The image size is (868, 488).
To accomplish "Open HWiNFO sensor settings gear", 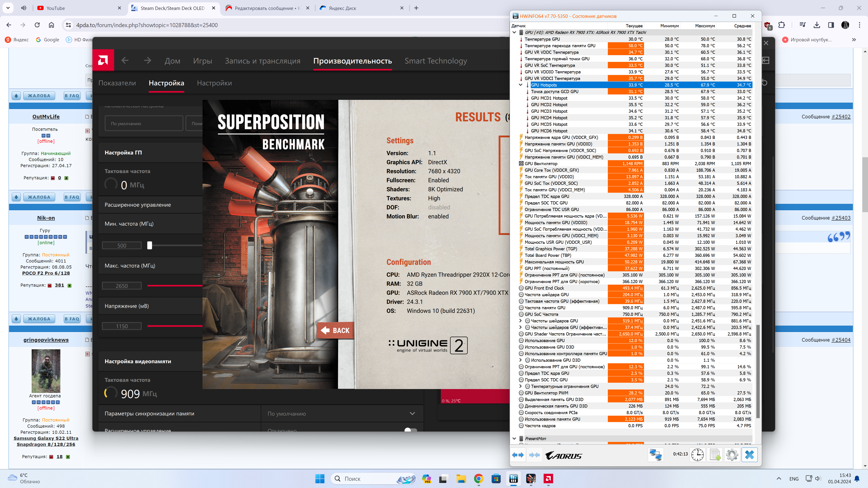I will (x=732, y=455).
